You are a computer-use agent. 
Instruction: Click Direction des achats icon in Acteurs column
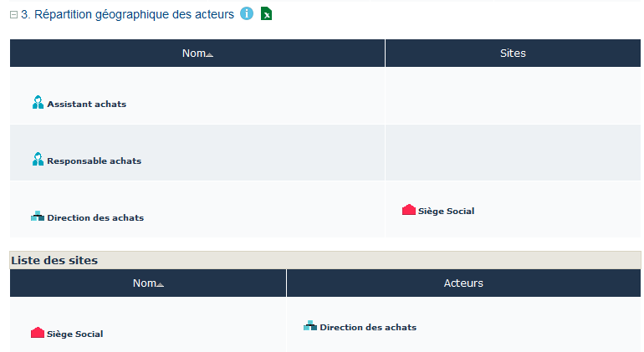pos(309,326)
